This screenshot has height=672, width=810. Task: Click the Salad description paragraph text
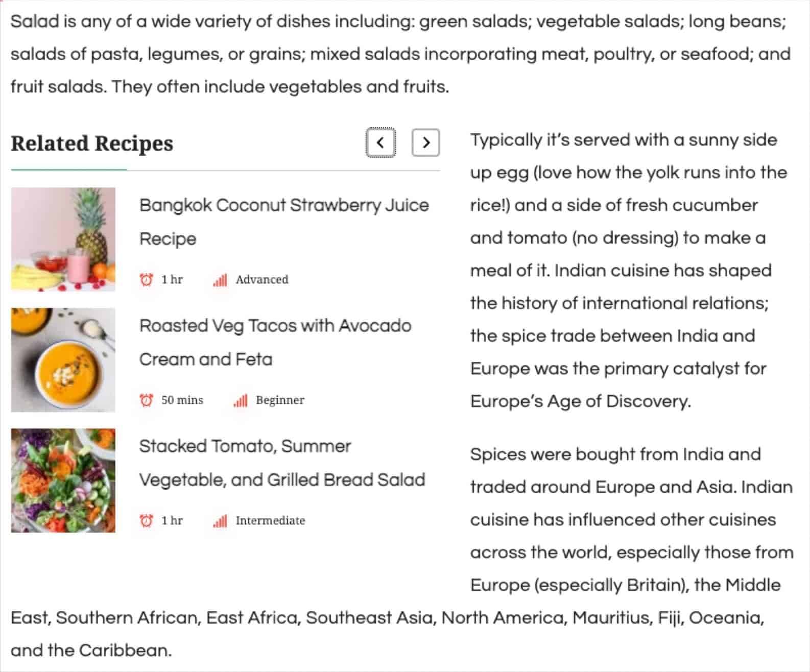click(401, 54)
